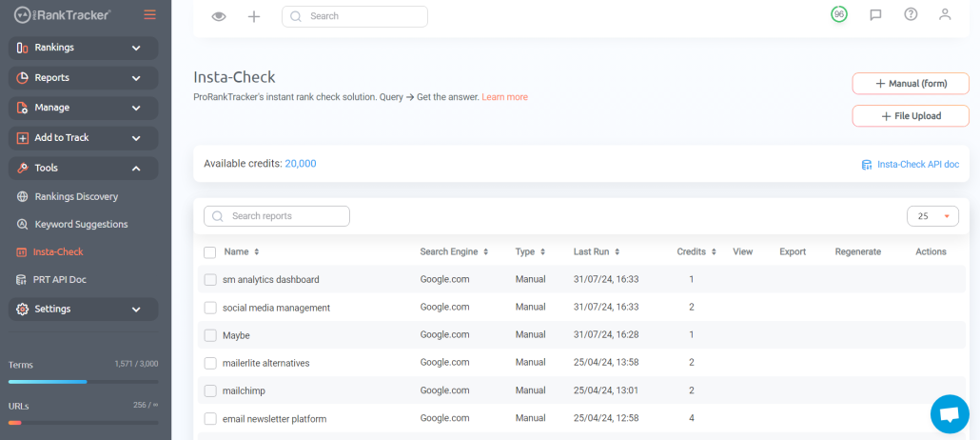The height and width of the screenshot is (440, 980).
Task: Click the Add to Track plus icon
Action: click(x=23, y=138)
